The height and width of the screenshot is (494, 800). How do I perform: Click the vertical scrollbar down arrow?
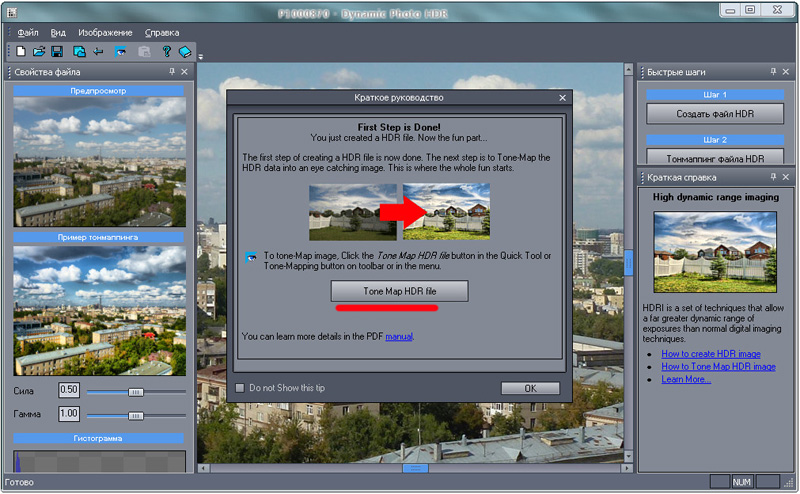click(629, 456)
